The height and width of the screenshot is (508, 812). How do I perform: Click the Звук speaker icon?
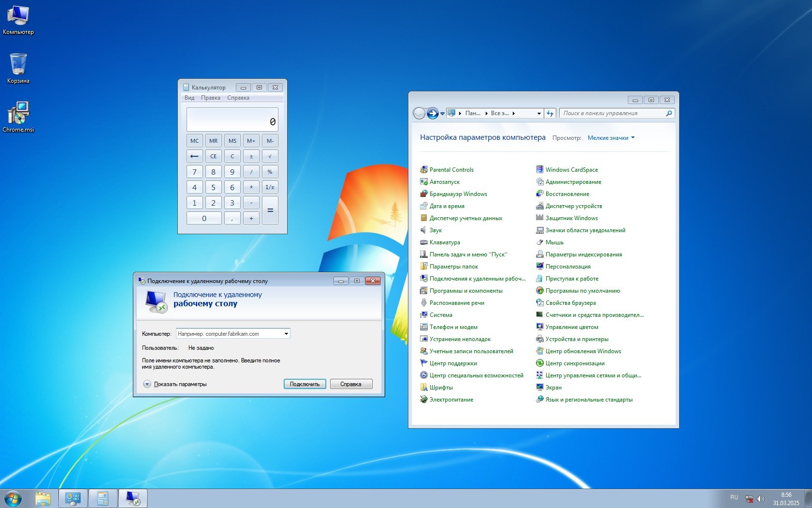click(424, 230)
